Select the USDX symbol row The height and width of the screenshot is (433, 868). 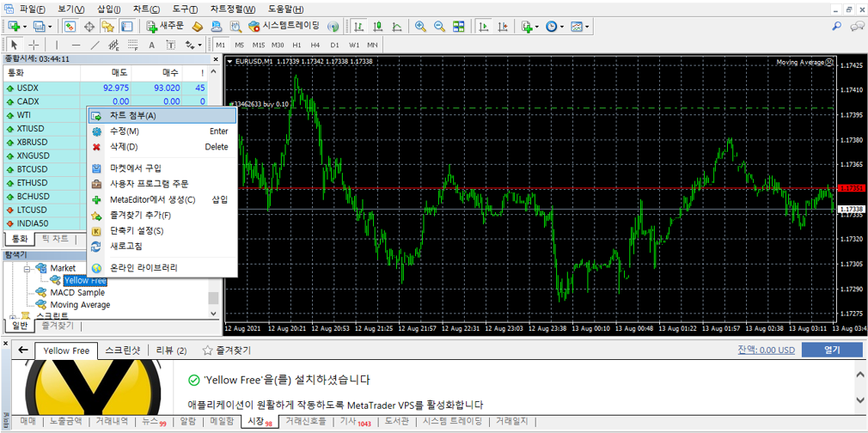click(105, 88)
